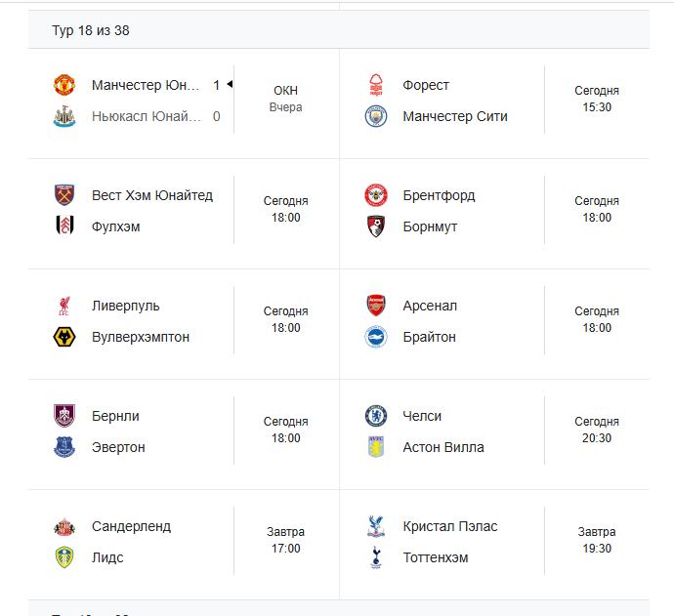Open the Астон Вилла team link
This screenshot has width=674, height=616.
pyautogui.click(x=443, y=448)
